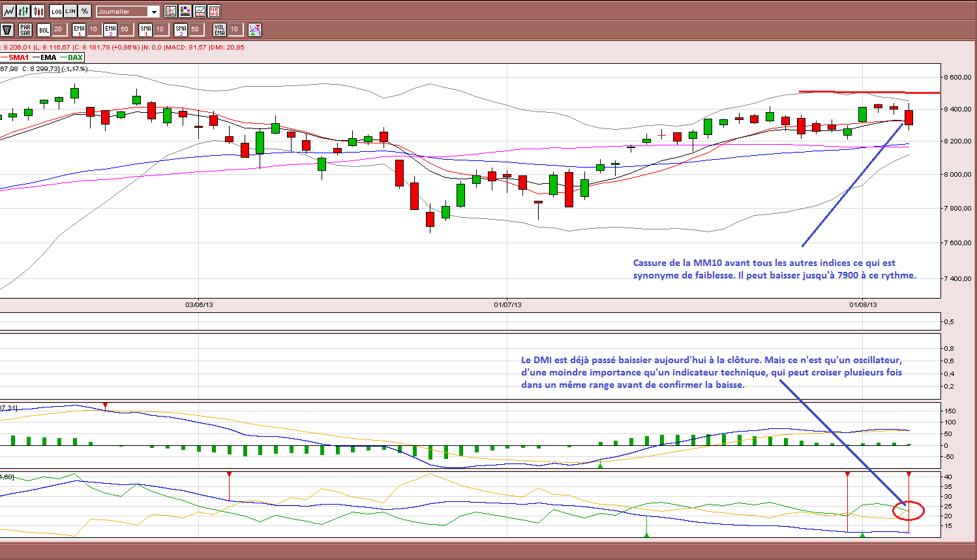977x560 pixels.
Task: Click the 8 200,00 price axis label
Action: (x=958, y=141)
